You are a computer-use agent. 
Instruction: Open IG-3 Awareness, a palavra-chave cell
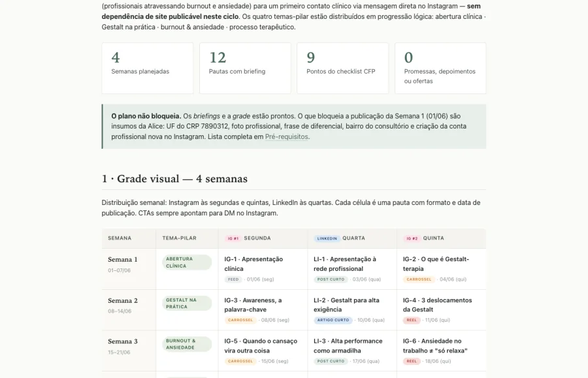point(263,310)
